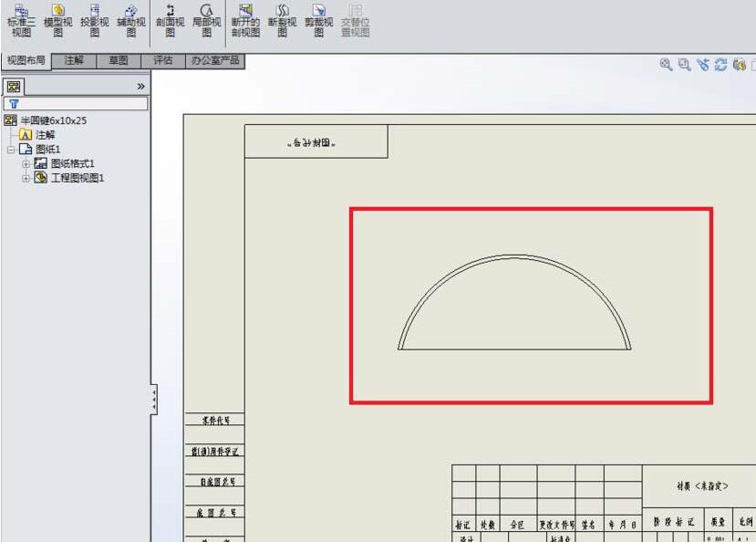Expand the 图纸格式1 tree node
The height and width of the screenshot is (542, 756).
[x=26, y=163]
